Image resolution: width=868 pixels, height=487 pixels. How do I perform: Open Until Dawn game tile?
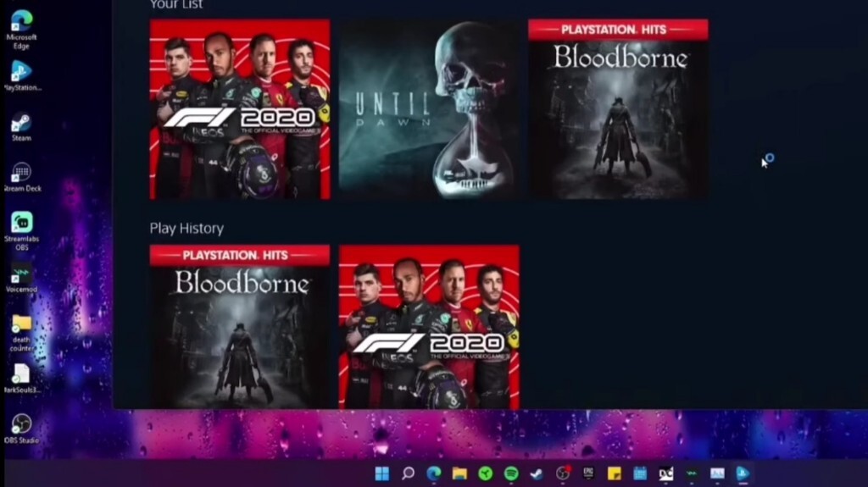[x=429, y=109]
